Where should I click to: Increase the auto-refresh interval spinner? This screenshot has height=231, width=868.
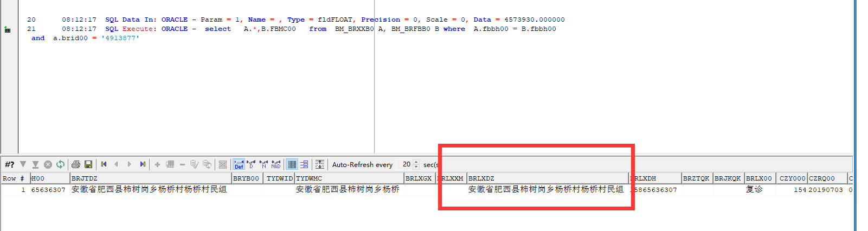pyautogui.click(x=416, y=162)
